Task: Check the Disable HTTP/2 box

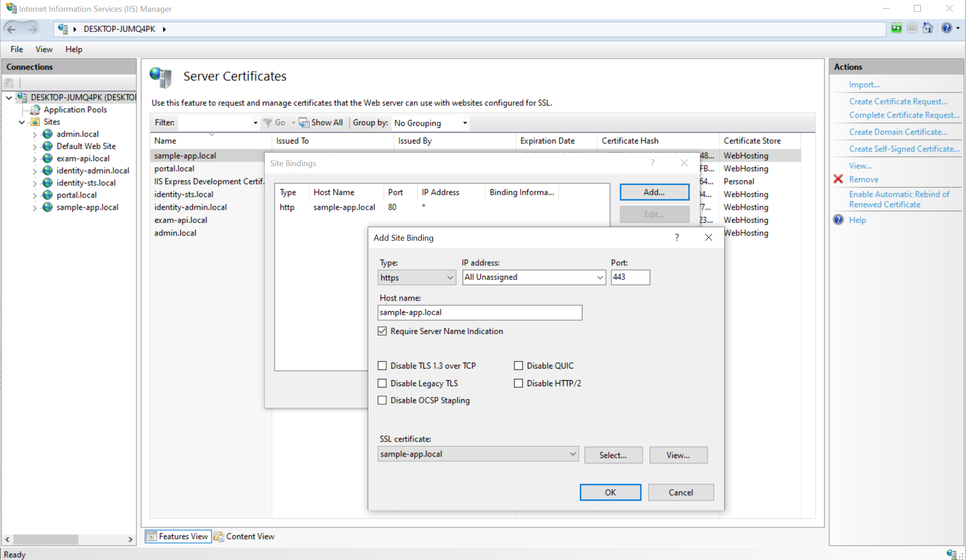Action: 518,383
